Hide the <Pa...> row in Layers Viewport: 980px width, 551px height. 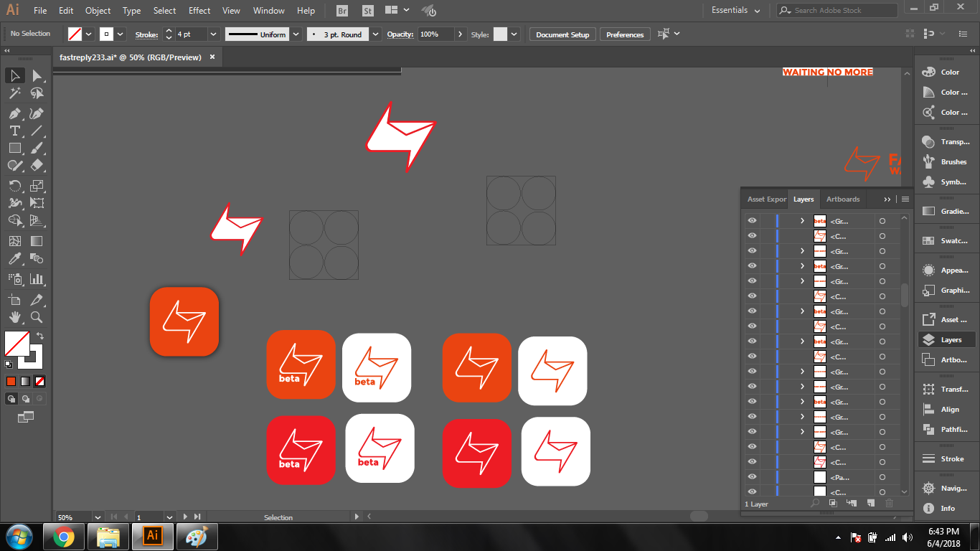(x=752, y=477)
